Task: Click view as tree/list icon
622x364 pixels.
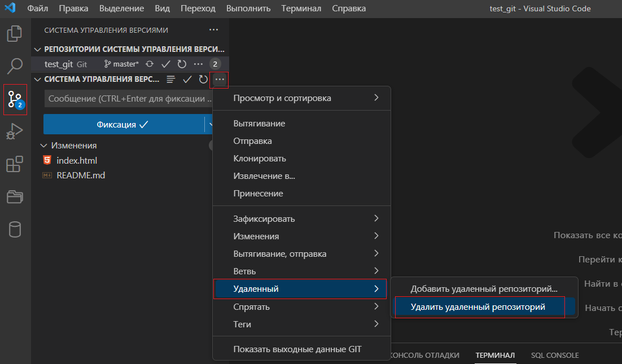Action: [170, 80]
